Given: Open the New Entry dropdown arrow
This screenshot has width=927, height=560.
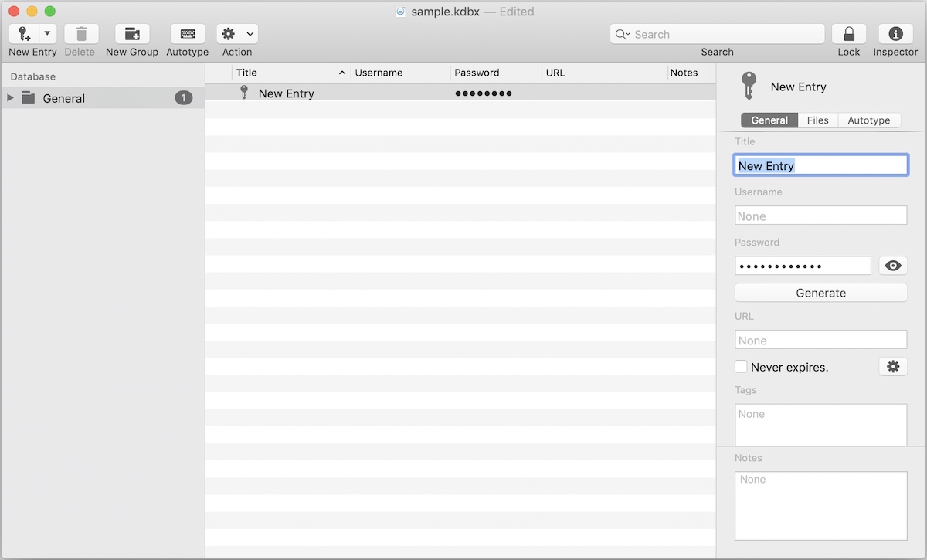Looking at the screenshot, I should [47, 34].
